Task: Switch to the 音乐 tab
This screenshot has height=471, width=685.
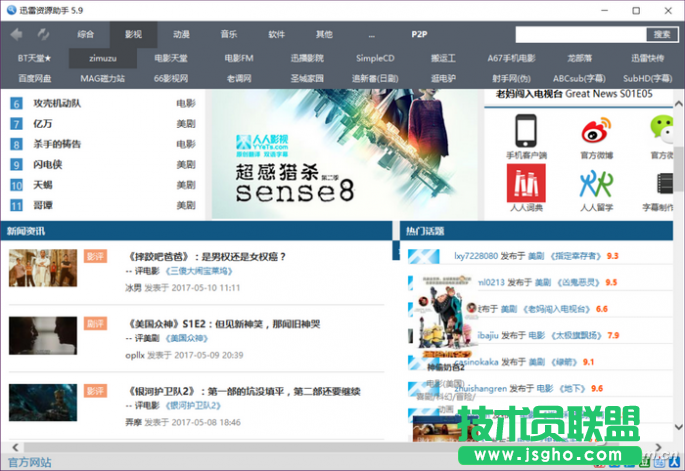Action: [228, 34]
